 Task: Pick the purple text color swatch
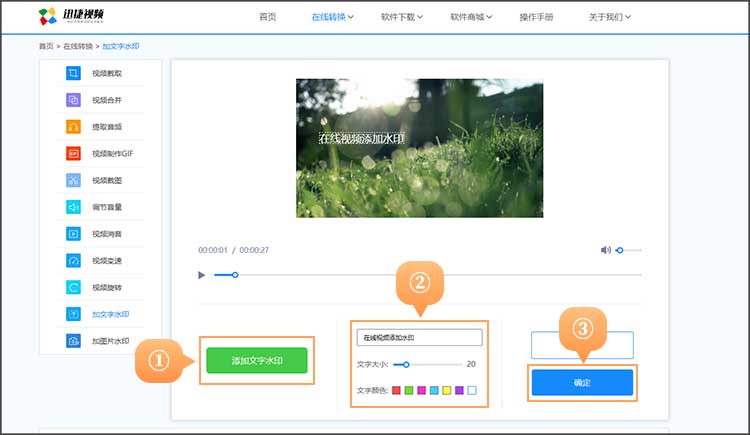[459, 390]
